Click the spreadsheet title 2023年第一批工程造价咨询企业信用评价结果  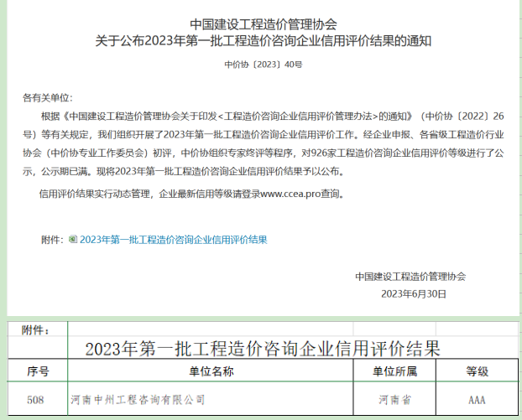[263, 349]
